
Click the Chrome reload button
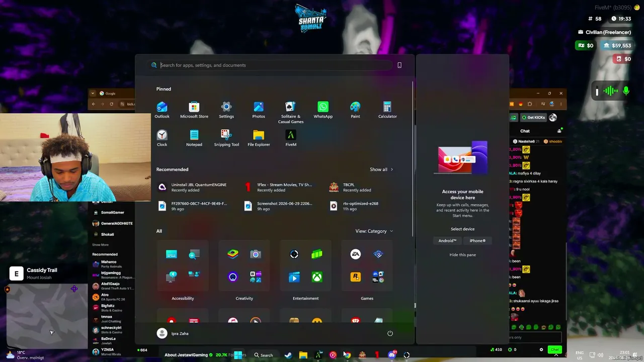pyautogui.click(x=111, y=104)
